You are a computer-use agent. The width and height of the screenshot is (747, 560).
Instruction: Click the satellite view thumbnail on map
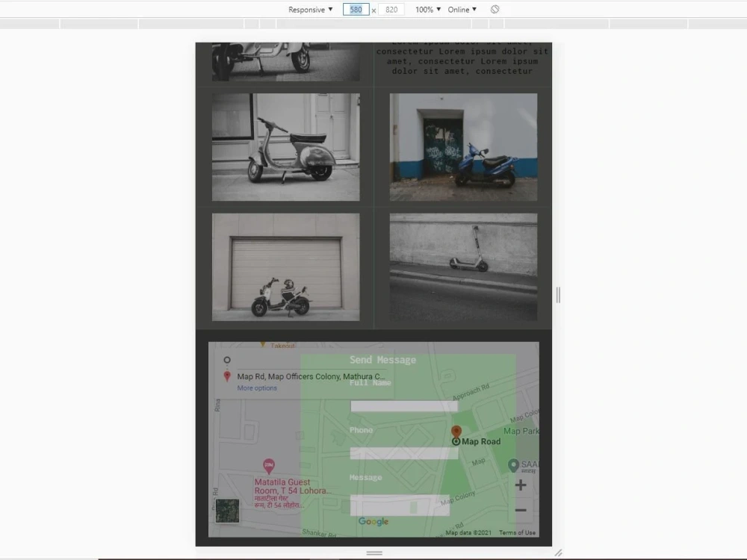(x=227, y=511)
